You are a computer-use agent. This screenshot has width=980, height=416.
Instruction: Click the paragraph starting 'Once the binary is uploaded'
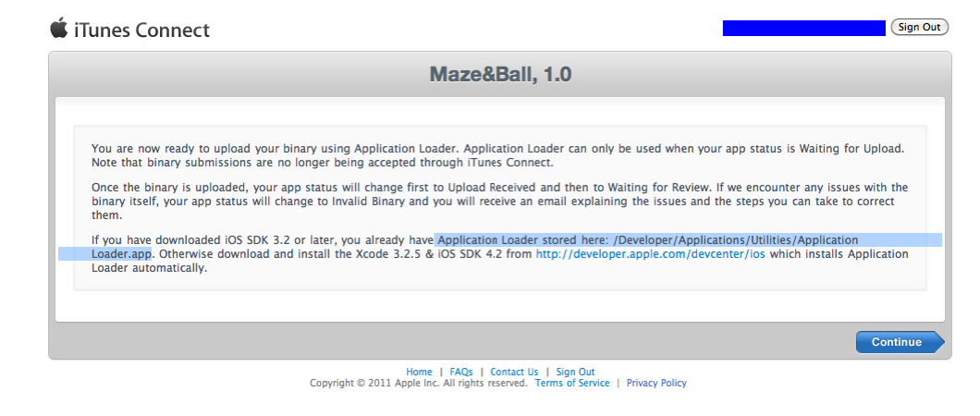499,201
